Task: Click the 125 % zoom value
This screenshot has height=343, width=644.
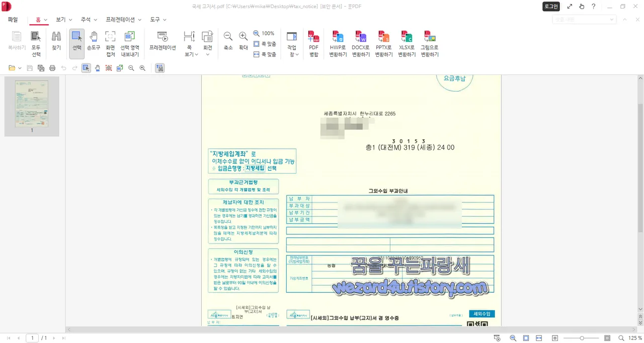Action: 635,338
